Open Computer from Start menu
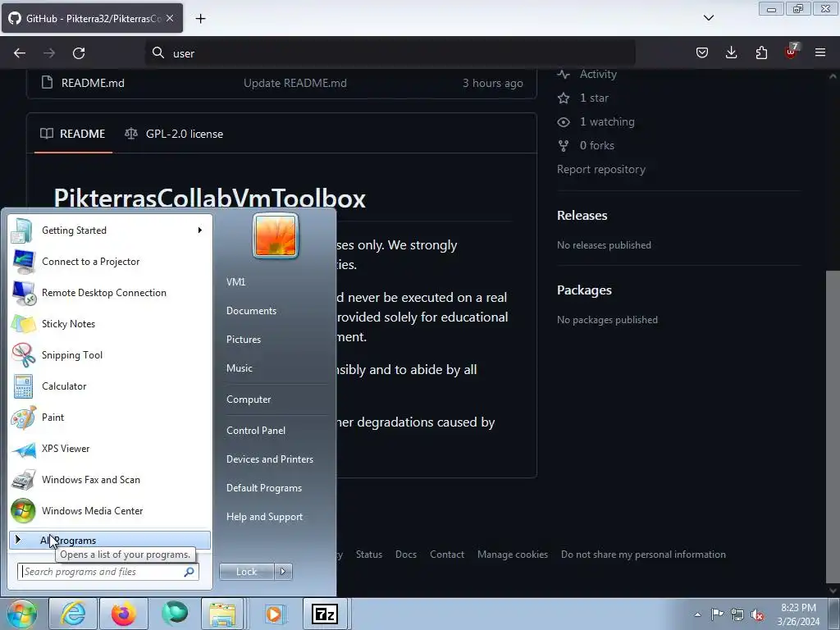Image resolution: width=840 pixels, height=630 pixels. point(249,399)
